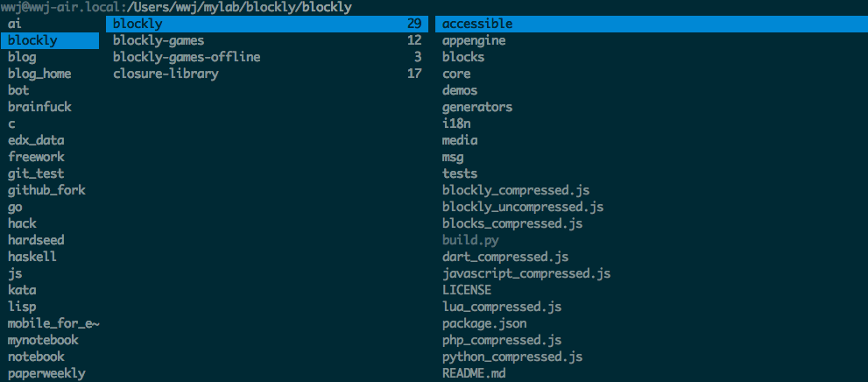Screen dimensions: 868x382
Task: Select blockly-games-offline in the middle column
Action: 267,57
